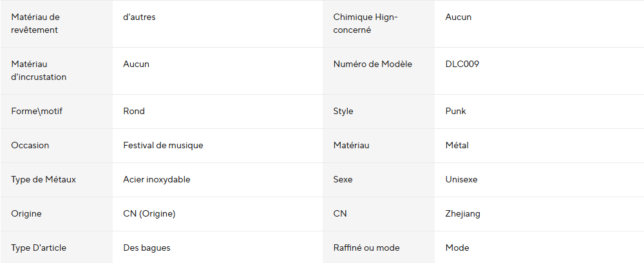Click the "Type D'article" label
This screenshot has height=263, width=644.
tap(39, 248)
